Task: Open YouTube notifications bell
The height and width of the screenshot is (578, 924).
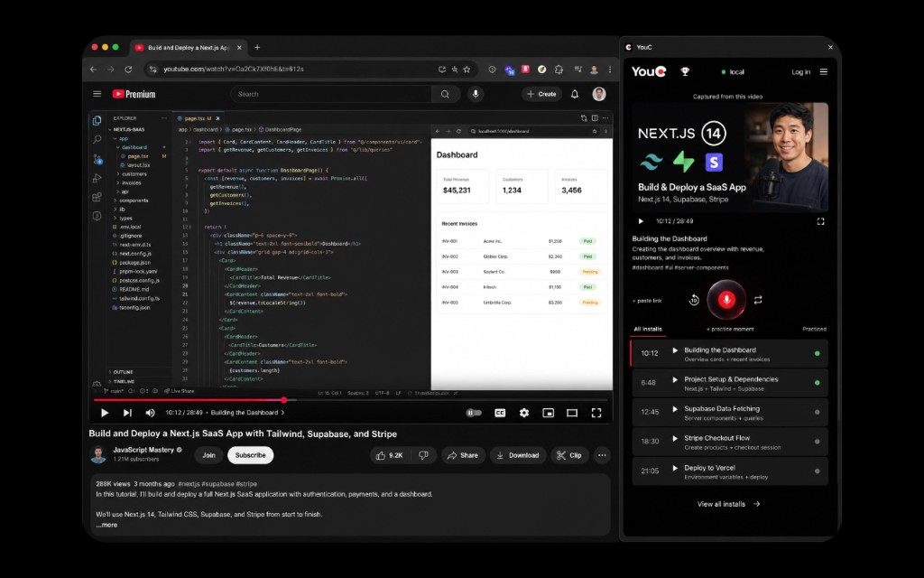Action: (x=575, y=94)
